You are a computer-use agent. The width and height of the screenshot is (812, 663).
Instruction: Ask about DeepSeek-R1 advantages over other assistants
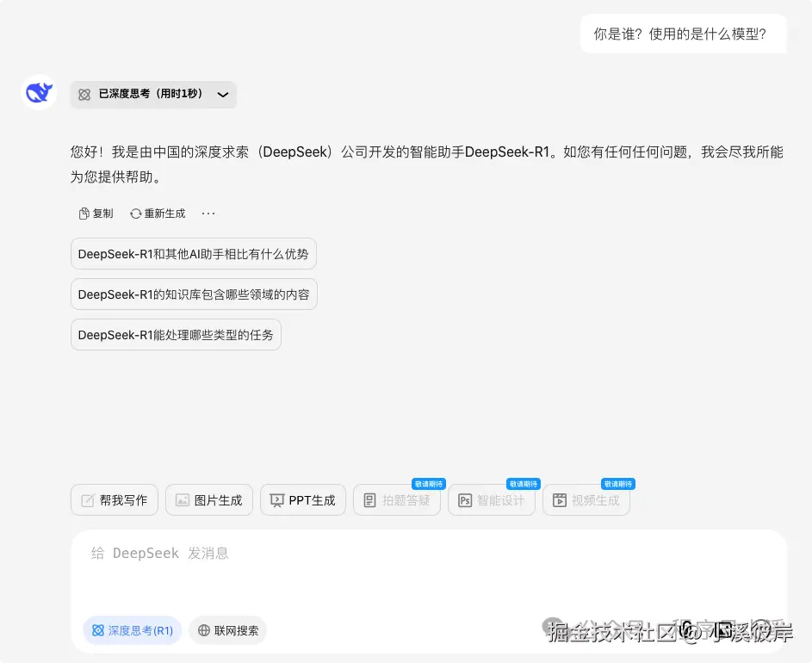(194, 253)
